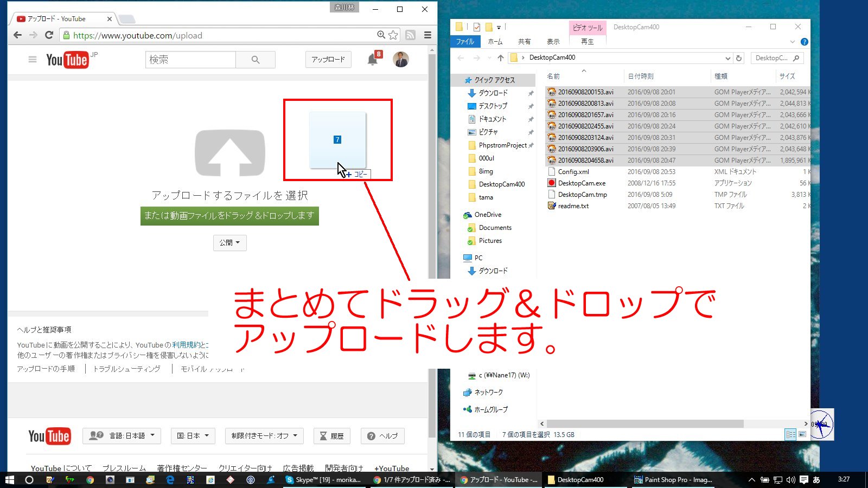Open the 制限付きモード: オフ dropdown
The height and width of the screenshot is (488, 868).
pyautogui.click(x=264, y=435)
